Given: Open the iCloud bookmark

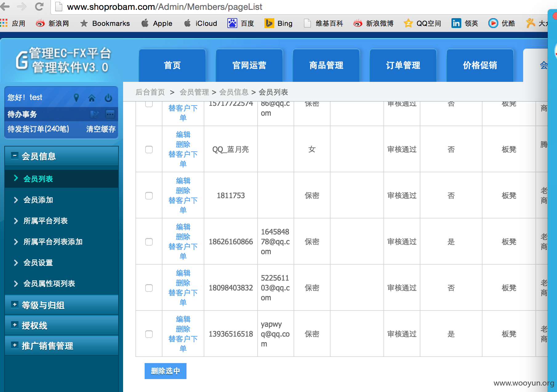Looking at the screenshot, I should point(201,23).
